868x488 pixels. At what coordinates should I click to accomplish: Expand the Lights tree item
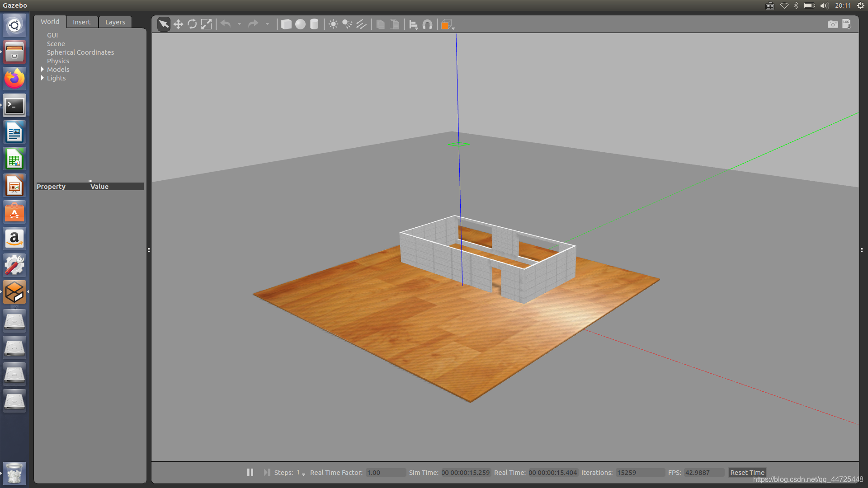coord(42,78)
